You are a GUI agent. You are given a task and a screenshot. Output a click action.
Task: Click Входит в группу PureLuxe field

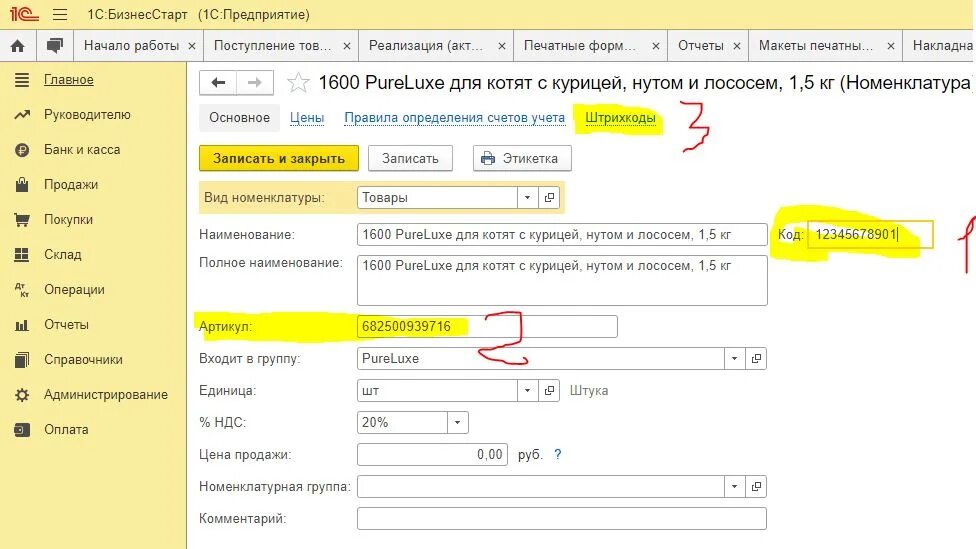coord(540,359)
